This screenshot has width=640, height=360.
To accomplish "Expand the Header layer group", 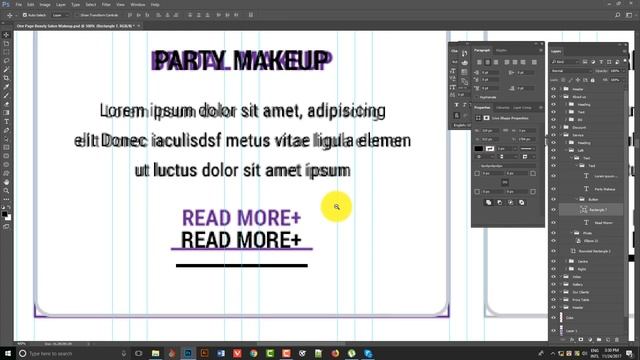I will [x=561, y=89].
